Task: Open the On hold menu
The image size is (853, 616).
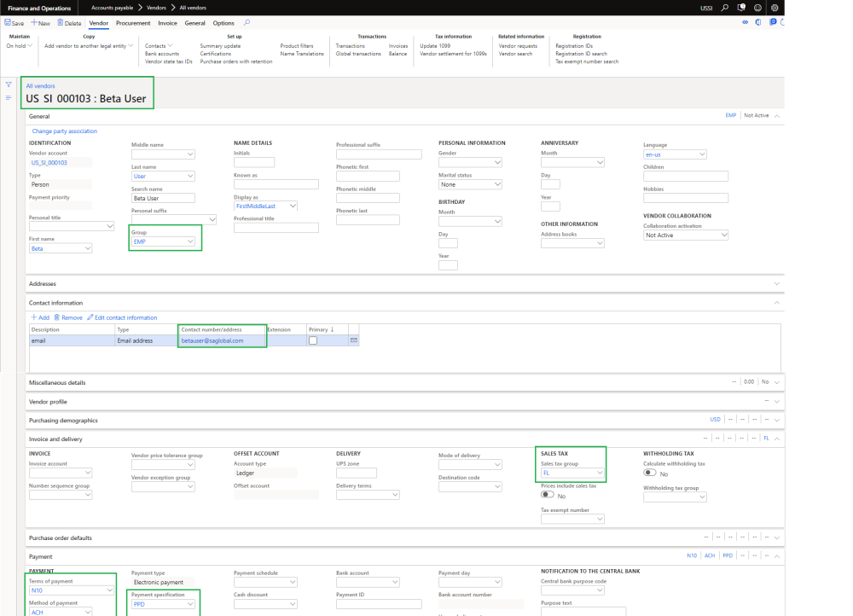Action: pos(19,46)
